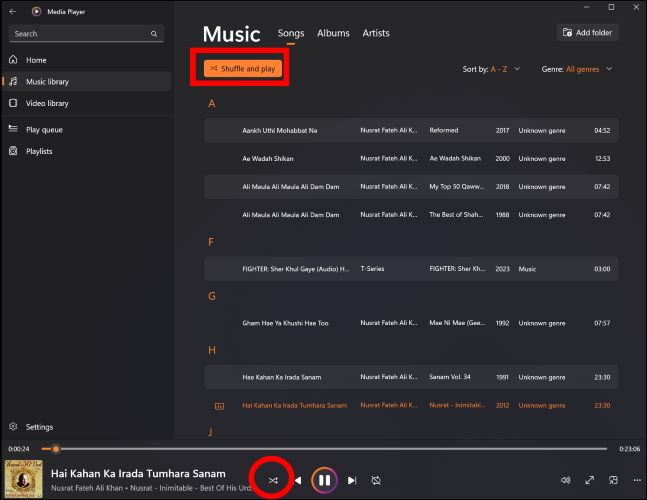The width and height of the screenshot is (647, 500).
Task: Switch to the Songs tab
Action: [291, 33]
